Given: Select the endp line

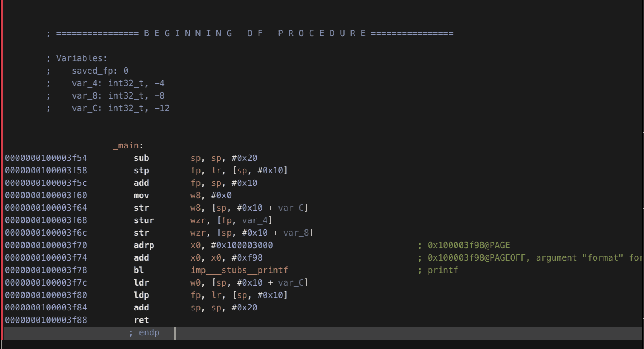Looking at the screenshot, I should click(144, 333).
